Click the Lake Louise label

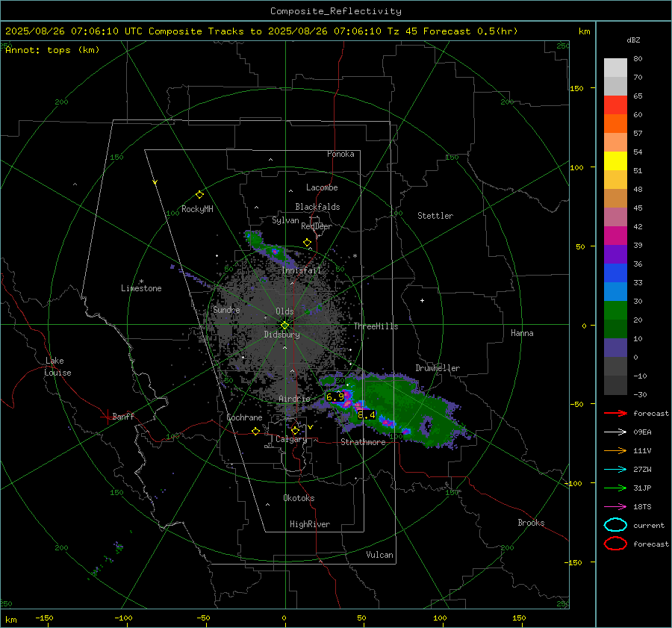(57, 367)
